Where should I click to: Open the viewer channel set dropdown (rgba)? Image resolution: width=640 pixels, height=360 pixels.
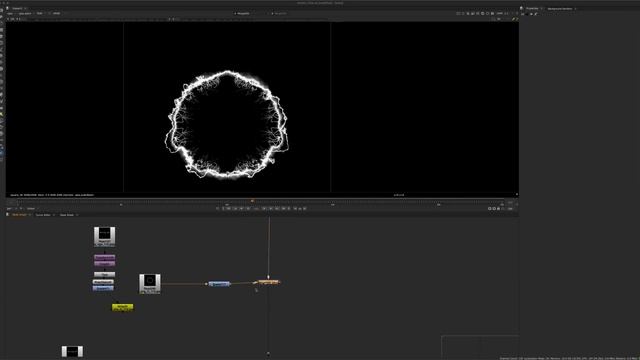point(10,13)
